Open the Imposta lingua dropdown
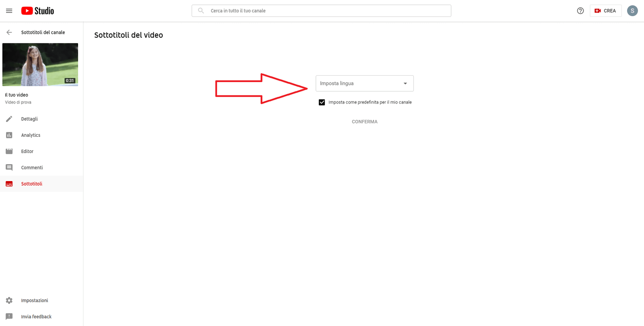 pyautogui.click(x=360, y=83)
